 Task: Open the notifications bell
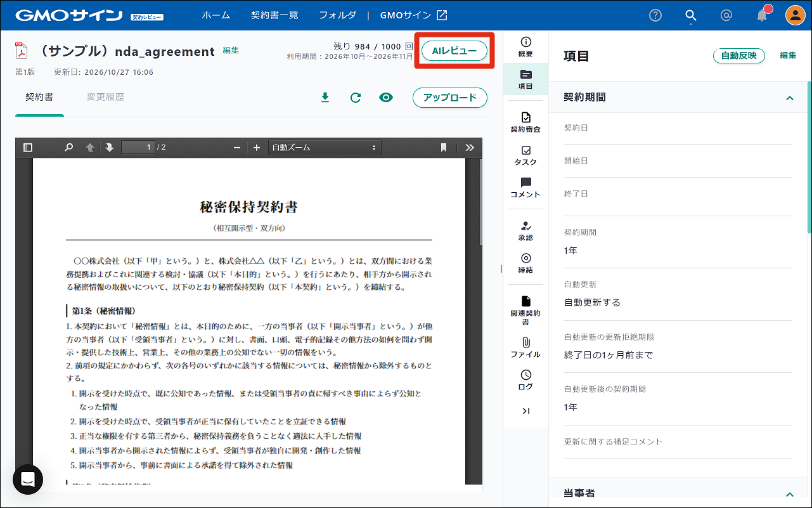tap(763, 15)
